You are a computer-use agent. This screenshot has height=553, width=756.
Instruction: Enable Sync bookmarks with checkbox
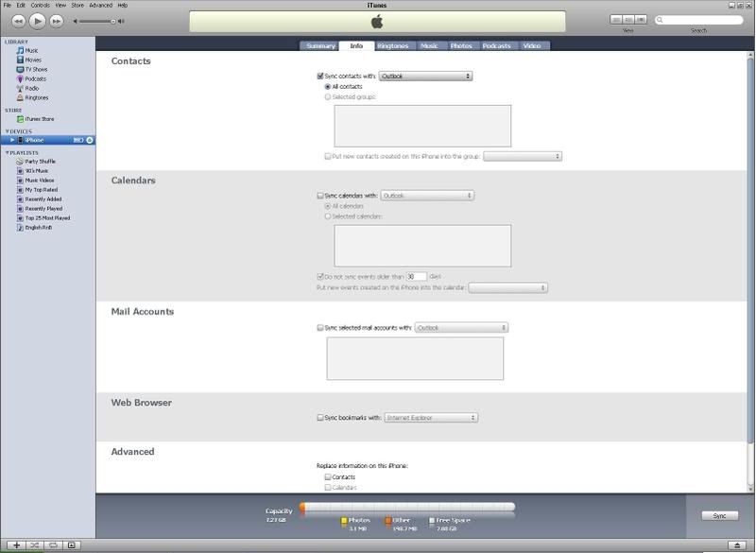pos(320,417)
